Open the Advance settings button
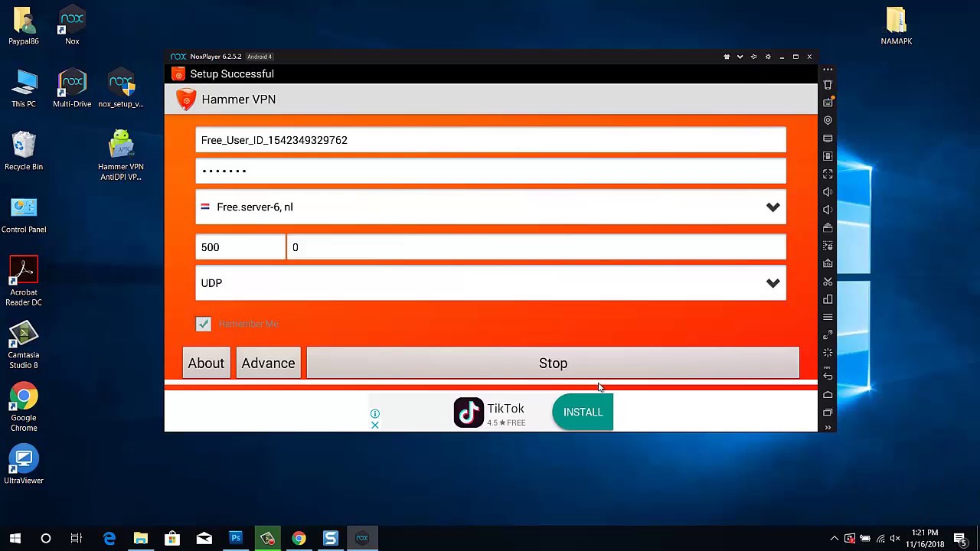The height and width of the screenshot is (551, 980). pos(268,364)
